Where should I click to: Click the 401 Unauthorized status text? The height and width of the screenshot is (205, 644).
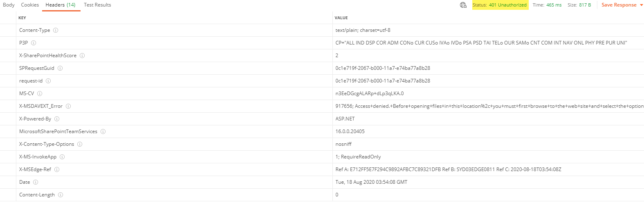(x=507, y=5)
